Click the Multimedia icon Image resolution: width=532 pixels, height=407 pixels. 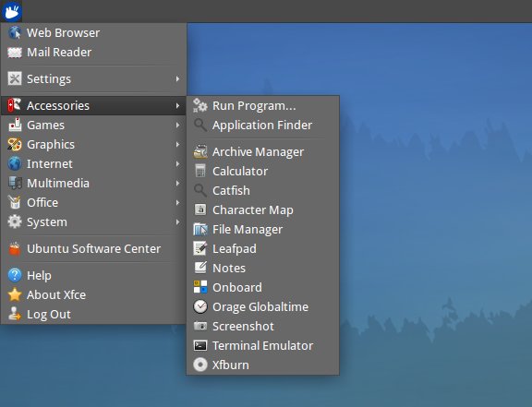click(x=15, y=183)
